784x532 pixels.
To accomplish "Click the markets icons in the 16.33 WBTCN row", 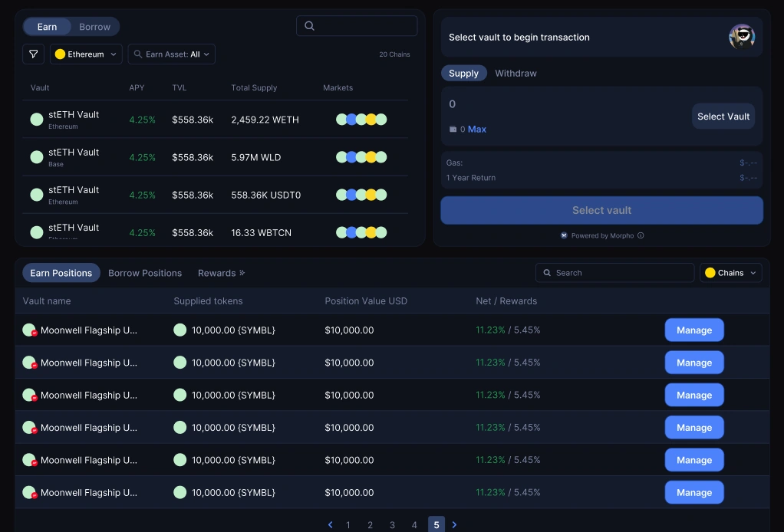I will [361, 232].
